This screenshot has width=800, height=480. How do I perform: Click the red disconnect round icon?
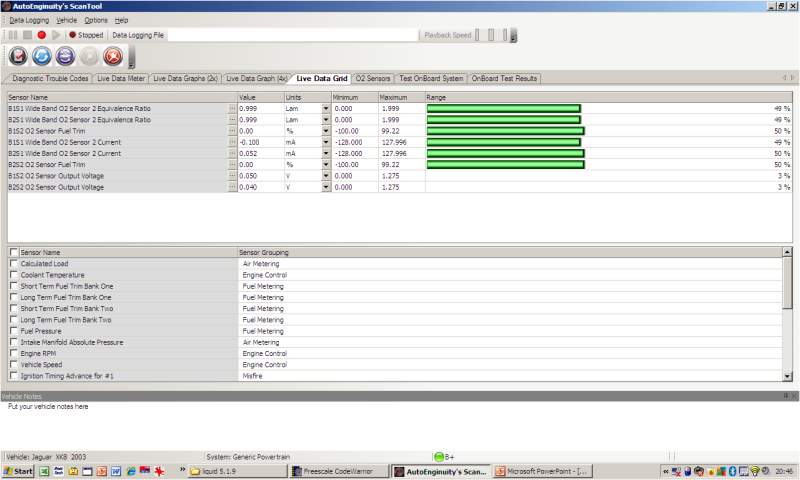pyautogui.click(x=113, y=56)
